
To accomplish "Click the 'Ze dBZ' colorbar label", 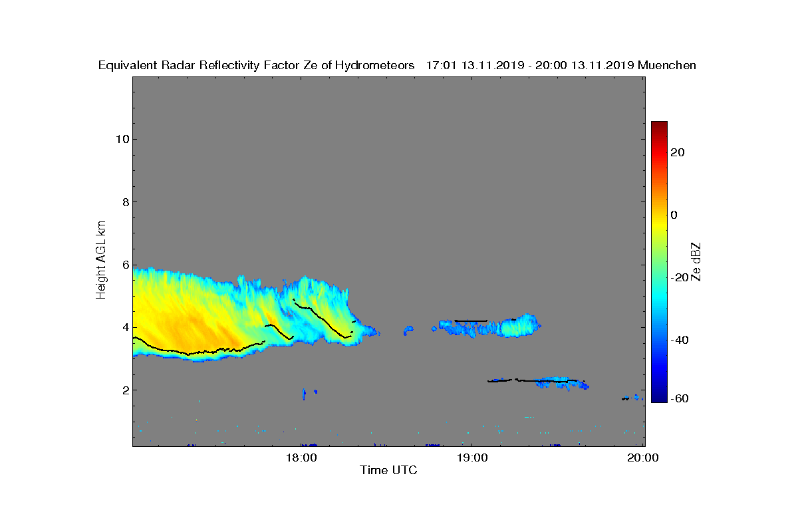I will (x=697, y=262).
